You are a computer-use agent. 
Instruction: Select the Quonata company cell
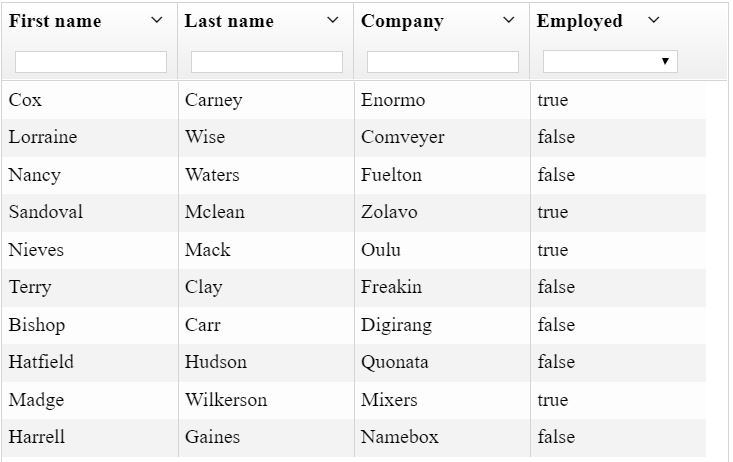(395, 362)
